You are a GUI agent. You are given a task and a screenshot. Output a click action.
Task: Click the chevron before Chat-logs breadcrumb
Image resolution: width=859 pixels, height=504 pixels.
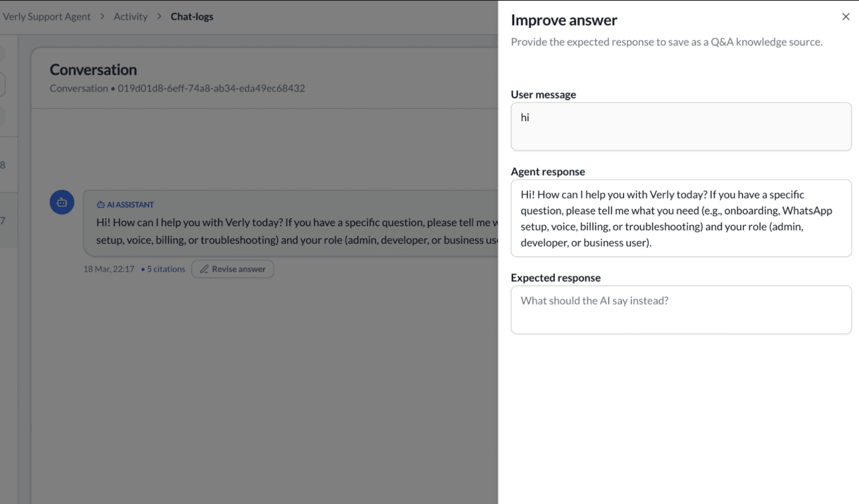tap(159, 16)
